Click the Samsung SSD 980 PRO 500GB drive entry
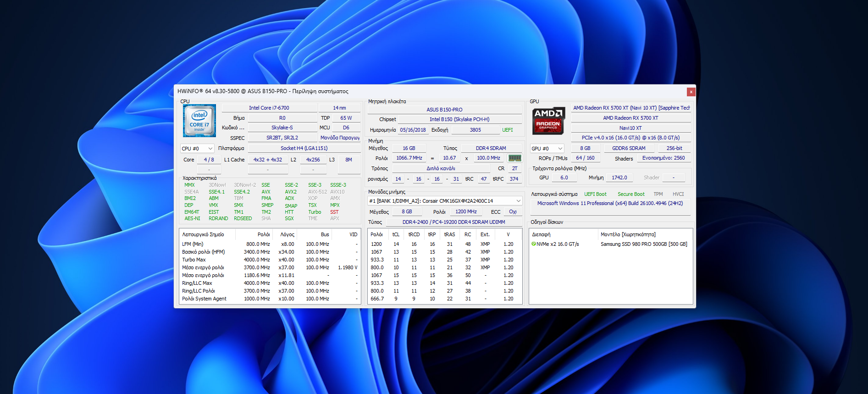Screen dimensions: 868x394 tap(644, 244)
